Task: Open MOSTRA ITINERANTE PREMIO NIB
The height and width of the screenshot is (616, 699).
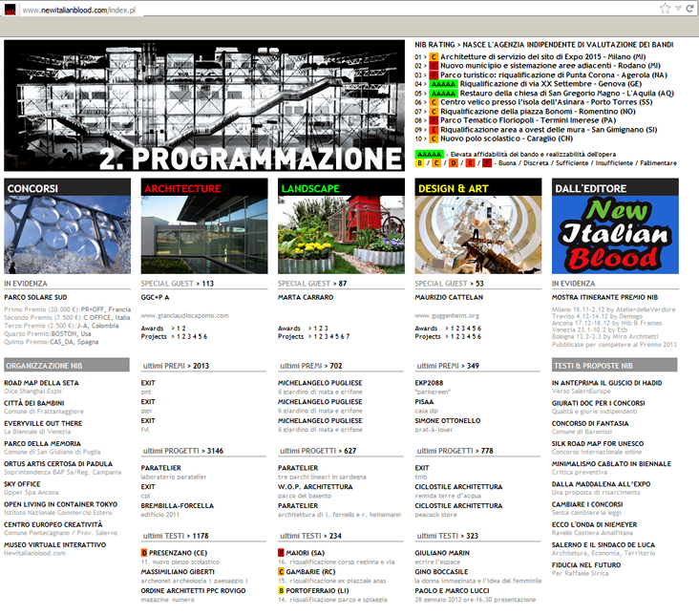Action: pyautogui.click(x=604, y=297)
